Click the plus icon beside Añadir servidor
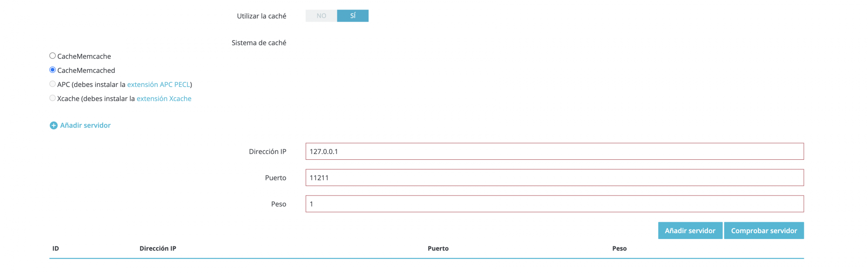Image resolution: width=868 pixels, height=273 pixels. [53, 125]
